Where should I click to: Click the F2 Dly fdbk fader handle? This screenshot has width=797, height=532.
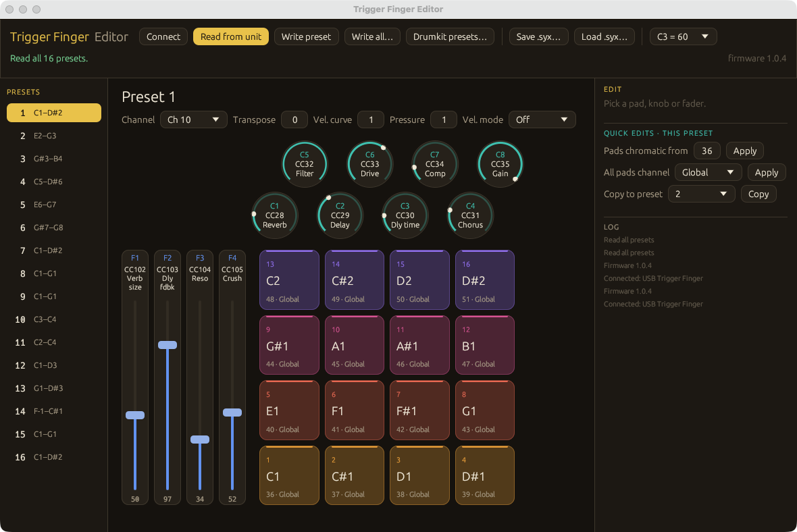(x=168, y=345)
